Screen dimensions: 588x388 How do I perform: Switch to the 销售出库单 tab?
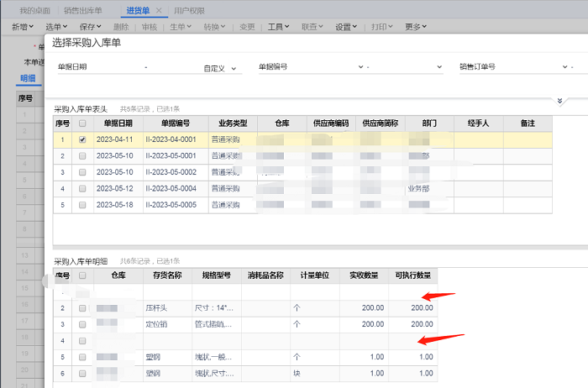point(83,11)
